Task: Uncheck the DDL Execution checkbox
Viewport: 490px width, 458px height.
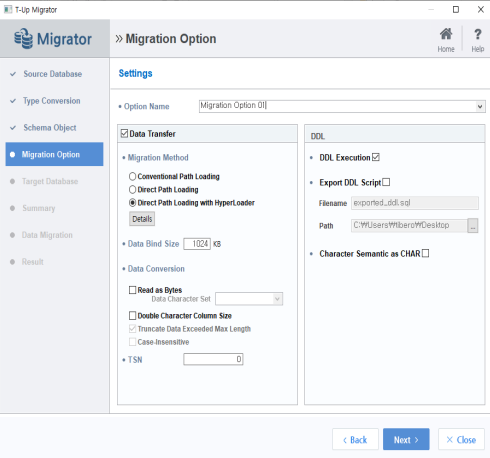Action: tap(376, 157)
